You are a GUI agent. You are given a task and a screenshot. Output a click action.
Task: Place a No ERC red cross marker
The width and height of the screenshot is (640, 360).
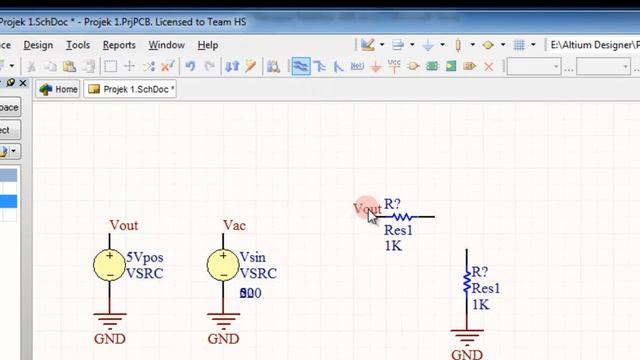(x=489, y=67)
